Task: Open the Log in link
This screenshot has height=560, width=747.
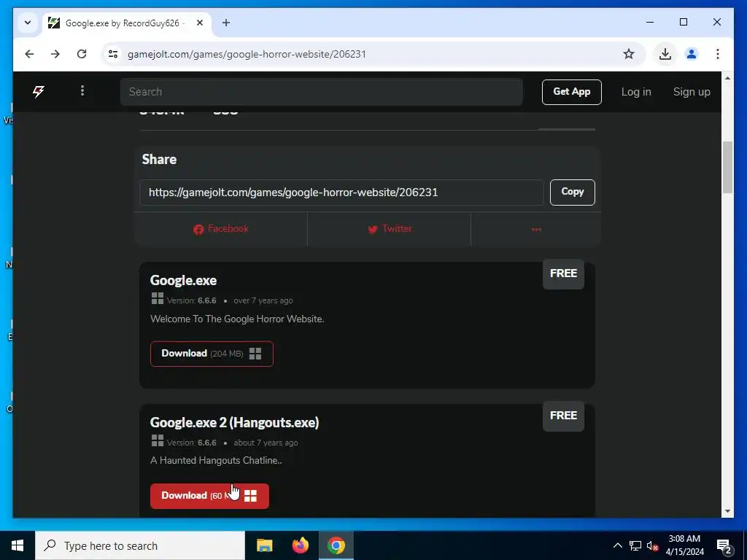Action: point(635,92)
